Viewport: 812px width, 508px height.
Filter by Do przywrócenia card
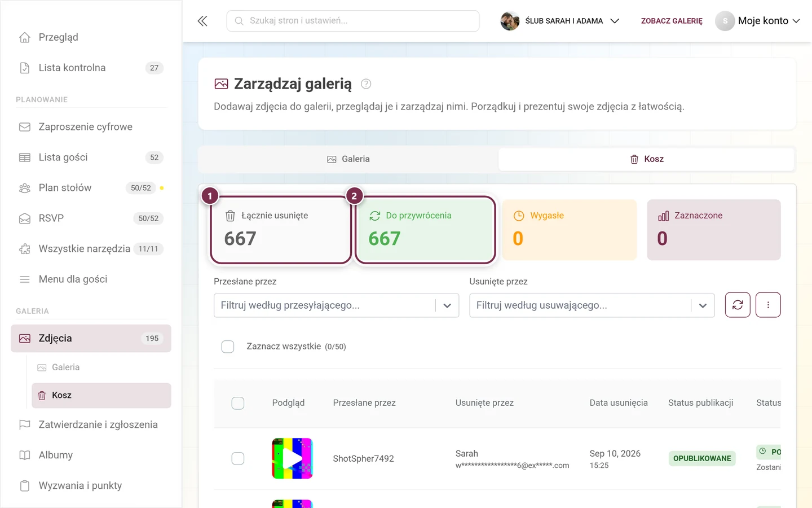[425, 230]
